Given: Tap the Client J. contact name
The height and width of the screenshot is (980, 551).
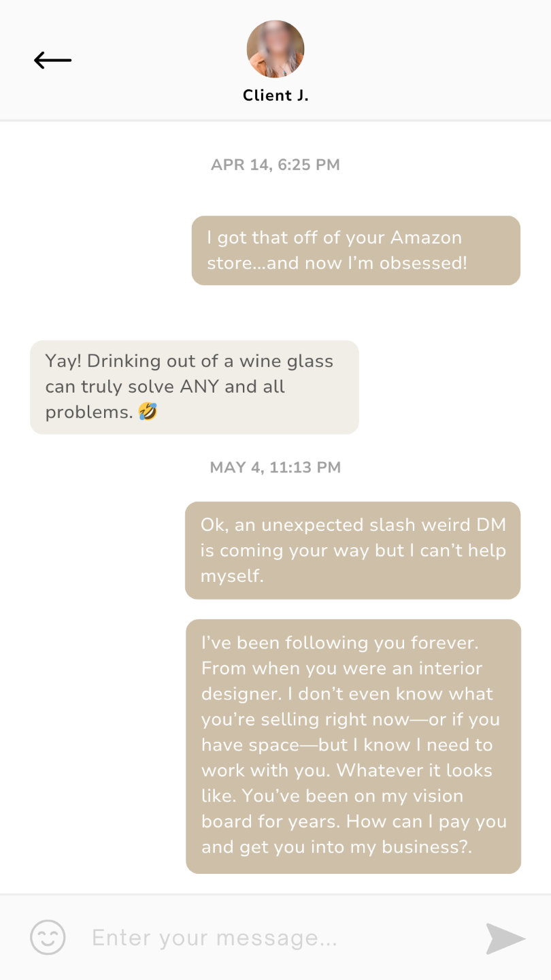Looking at the screenshot, I should (x=275, y=96).
